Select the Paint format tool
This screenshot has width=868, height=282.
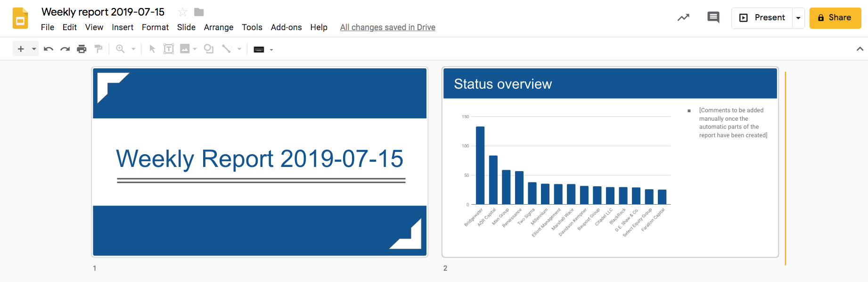click(98, 49)
